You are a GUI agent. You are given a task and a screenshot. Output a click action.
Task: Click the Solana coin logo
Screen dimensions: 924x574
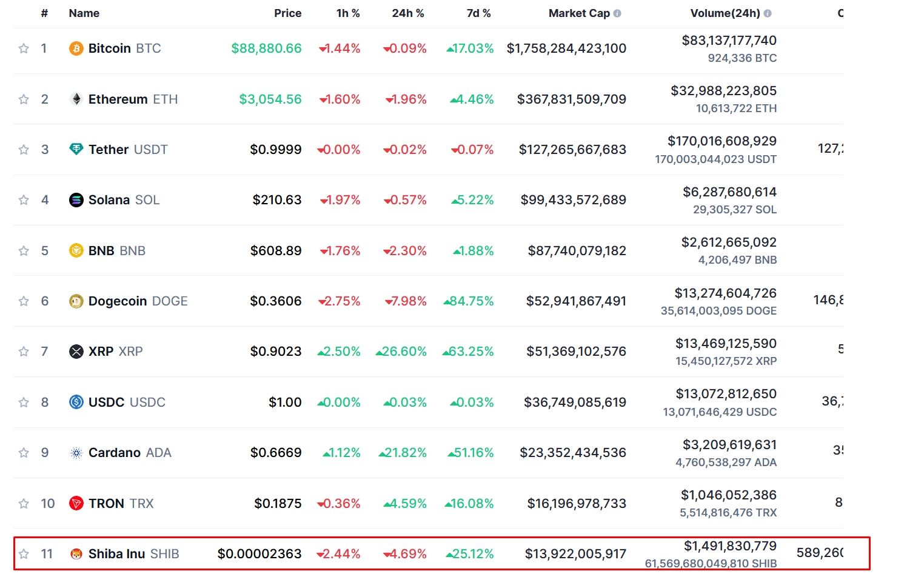(x=76, y=200)
